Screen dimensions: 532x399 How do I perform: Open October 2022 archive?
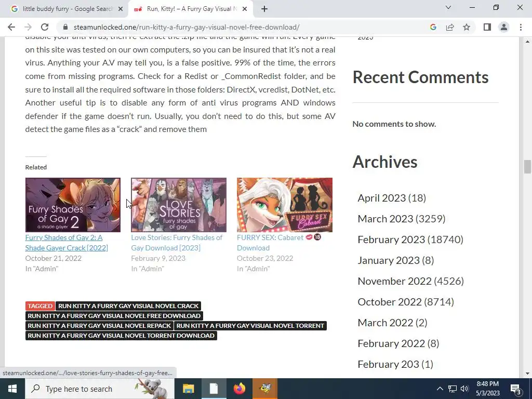(x=390, y=302)
